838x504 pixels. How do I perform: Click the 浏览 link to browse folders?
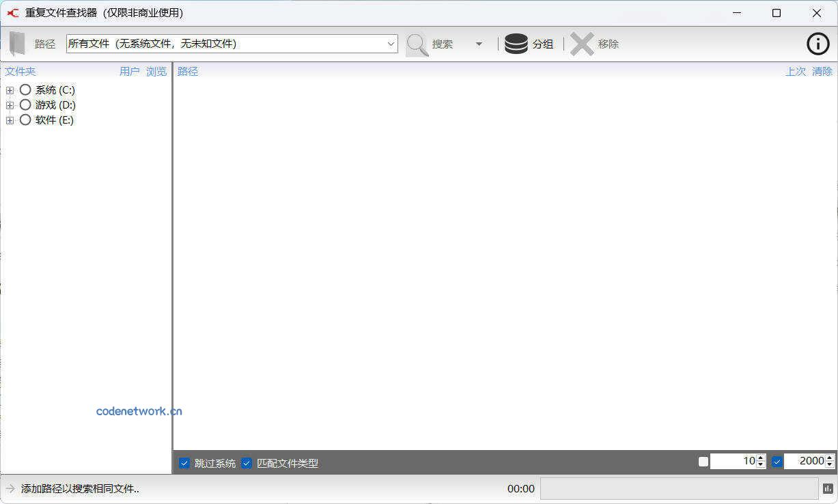(156, 71)
